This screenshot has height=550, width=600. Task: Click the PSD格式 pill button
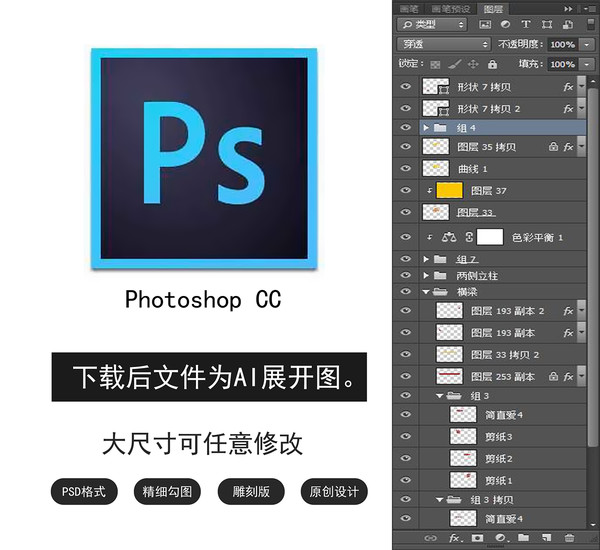[x=84, y=491]
